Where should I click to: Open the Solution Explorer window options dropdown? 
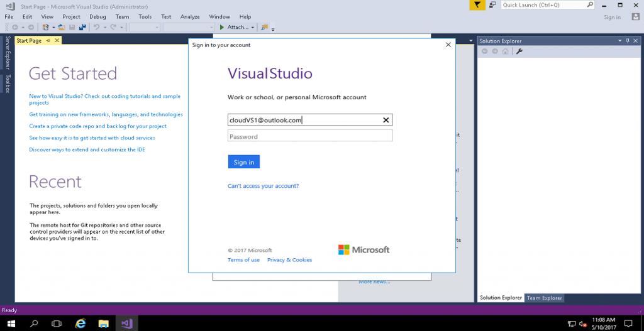(x=619, y=41)
